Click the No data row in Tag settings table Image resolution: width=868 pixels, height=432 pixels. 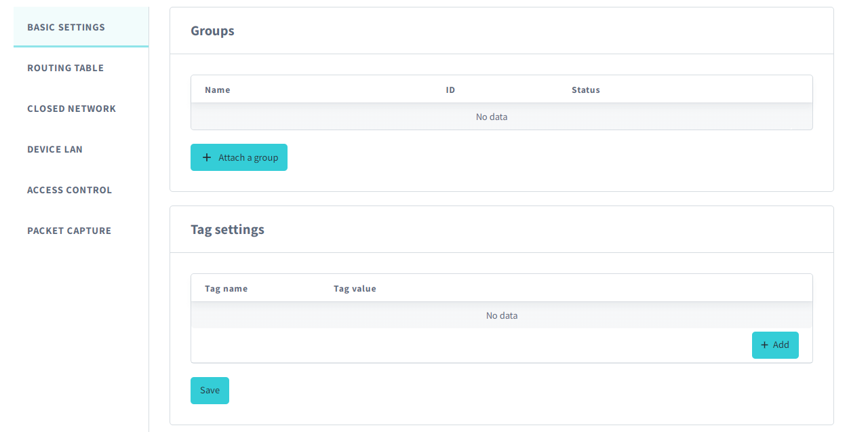click(502, 315)
